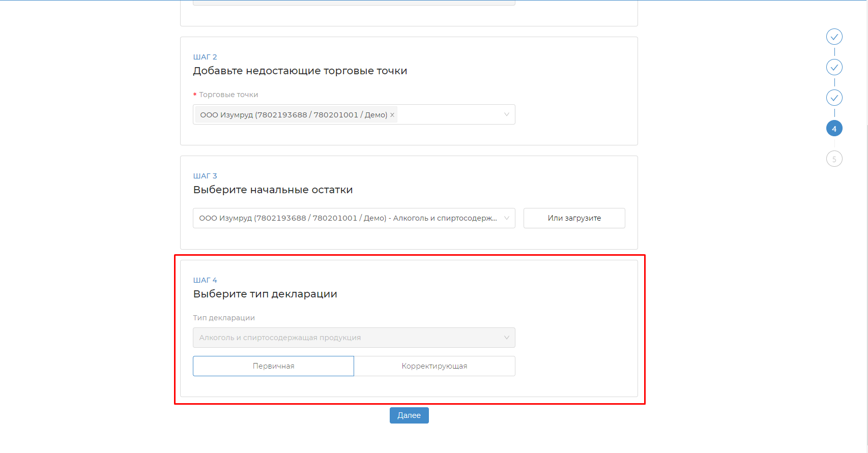868x453 pixels.
Task: Click chevron on начальные остатки selector
Action: click(x=506, y=218)
